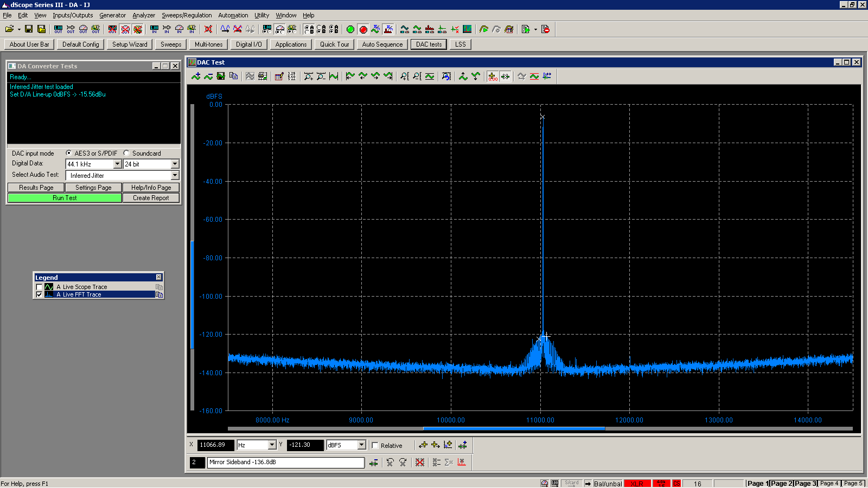This screenshot has width=868, height=488.
Task: Click the X cursor value field 11066.89
Action: pos(215,445)
